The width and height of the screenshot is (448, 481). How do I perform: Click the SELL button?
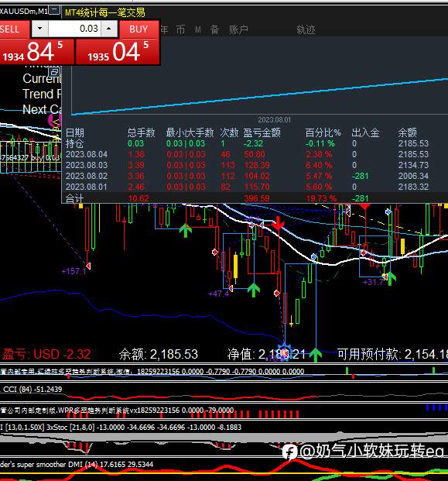pyautogui.click(x=14, y=29)
